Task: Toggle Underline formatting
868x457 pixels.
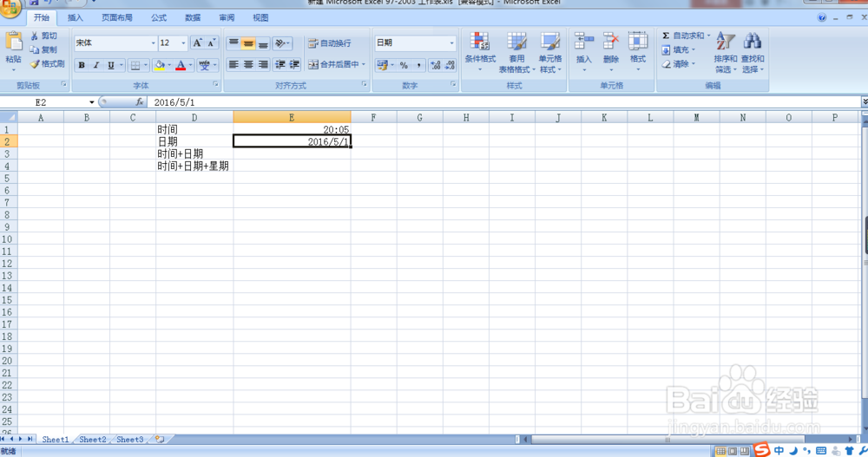Action: (111, 65)
